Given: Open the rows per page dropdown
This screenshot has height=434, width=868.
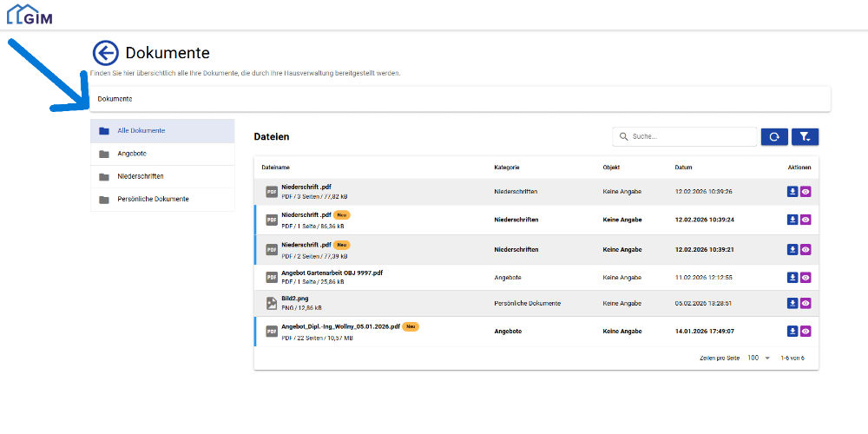Looking at the screenshot, I should (759, 358).
